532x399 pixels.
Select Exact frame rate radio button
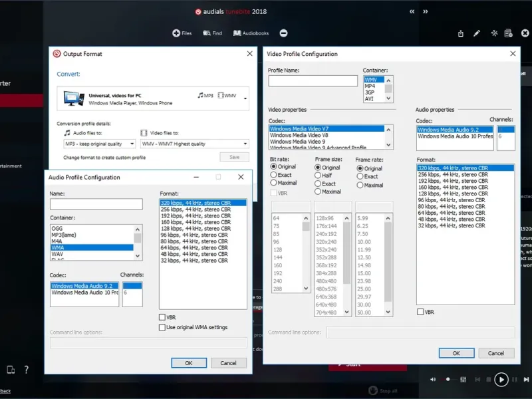click(360, 177)
